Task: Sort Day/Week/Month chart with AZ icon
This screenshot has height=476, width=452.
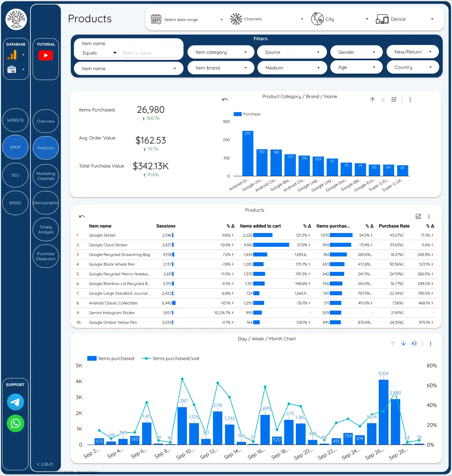Action: click(414, 343)
